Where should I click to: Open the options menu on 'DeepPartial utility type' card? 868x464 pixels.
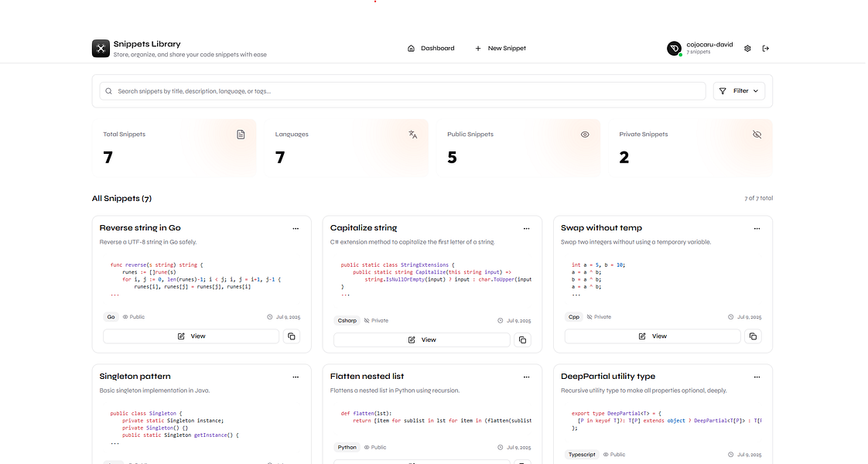tap(757, 377)
